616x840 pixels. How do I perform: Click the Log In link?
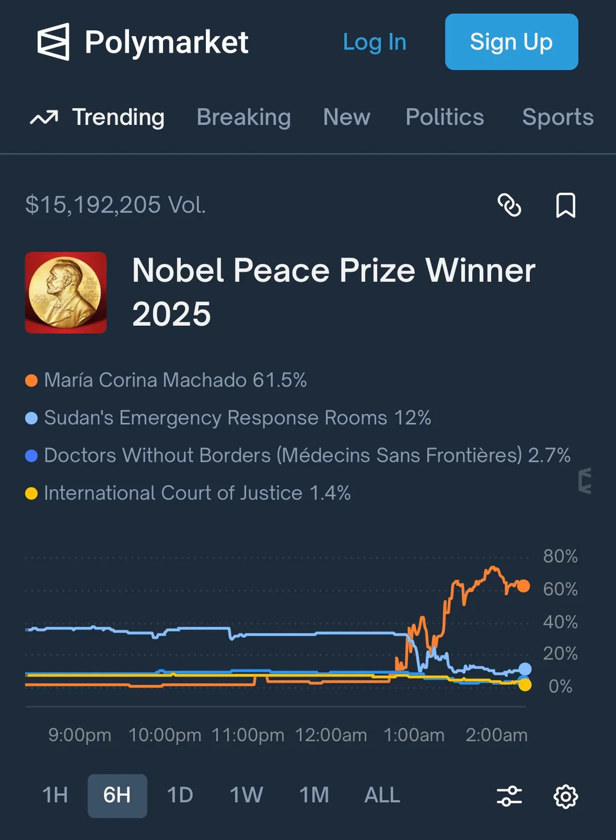tap(374, 42)
